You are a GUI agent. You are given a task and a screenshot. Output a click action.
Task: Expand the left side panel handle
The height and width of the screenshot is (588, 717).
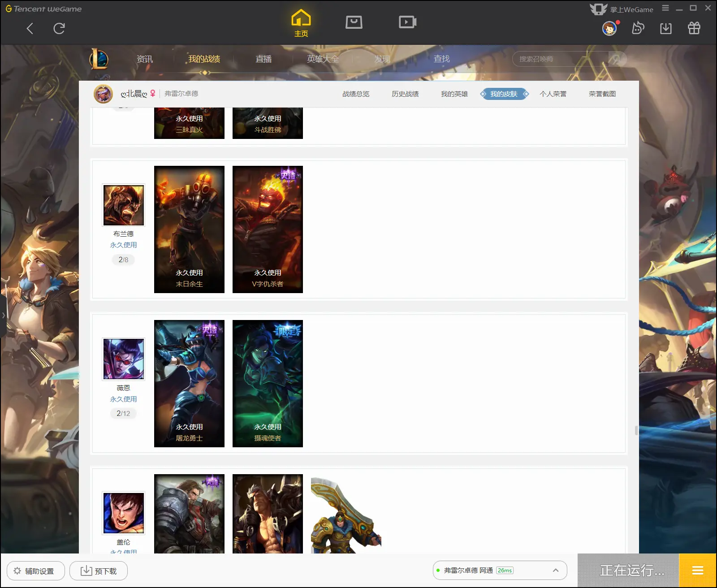(3, 316)
